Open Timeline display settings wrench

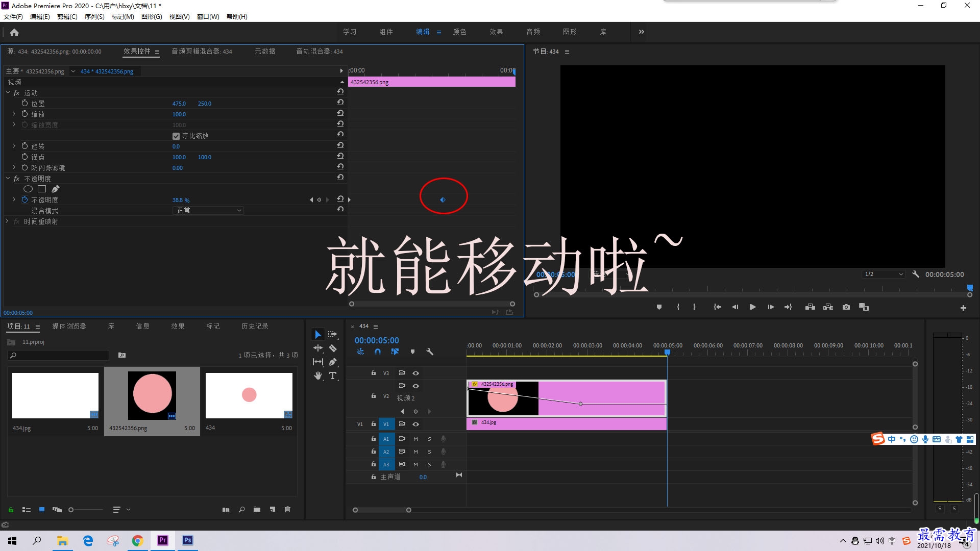[x=430, y=352]
